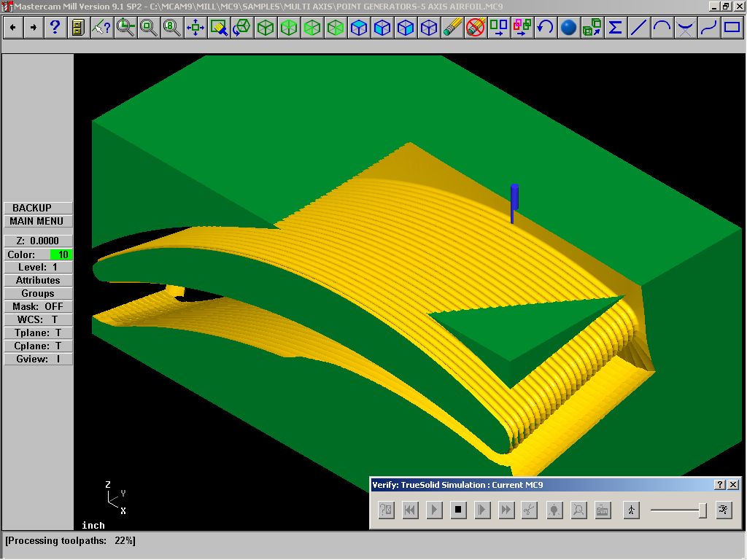This screenshot has height=560, width=747.
Task: Open the Tplane: T selector
Action: 38,333
